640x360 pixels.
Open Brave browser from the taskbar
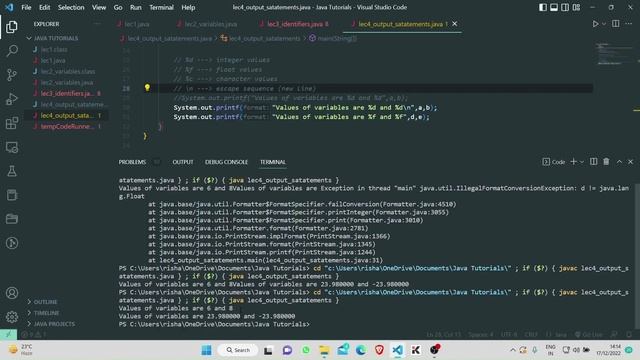coord(379,350)
